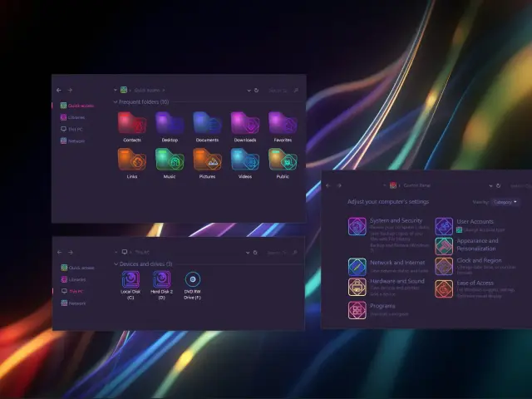Collapse the Frequent folders group
532x399 pixels.
pyautogui.click(x=116, y=102)
